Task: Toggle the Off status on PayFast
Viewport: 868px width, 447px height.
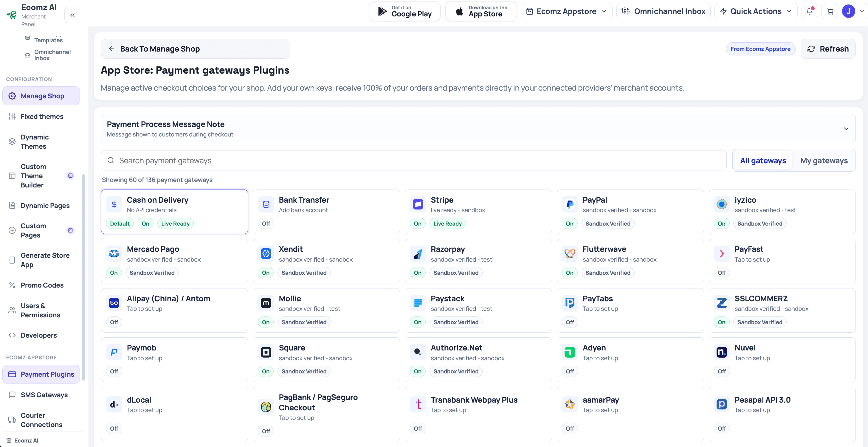Action: [x=722, y=273]
